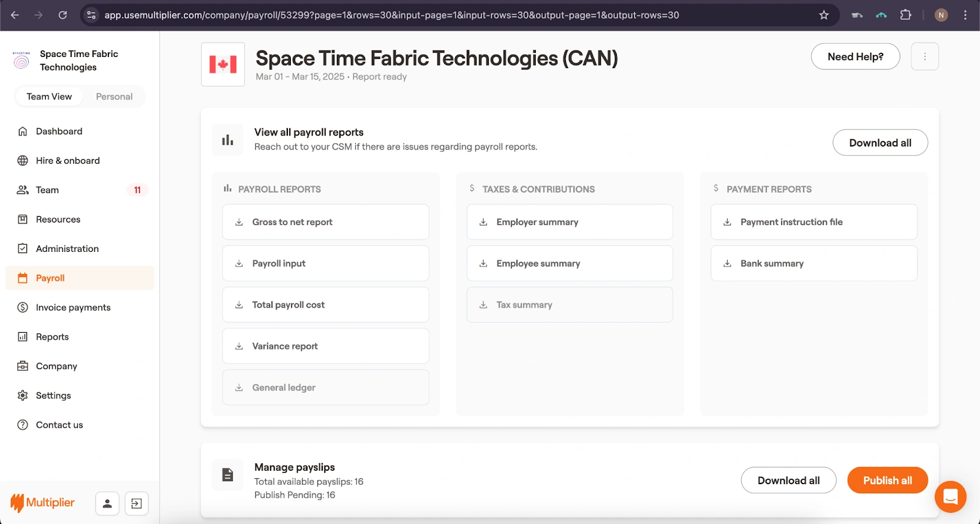
Task: Go to Hire & onboard
Action: [x=80, y=161]
